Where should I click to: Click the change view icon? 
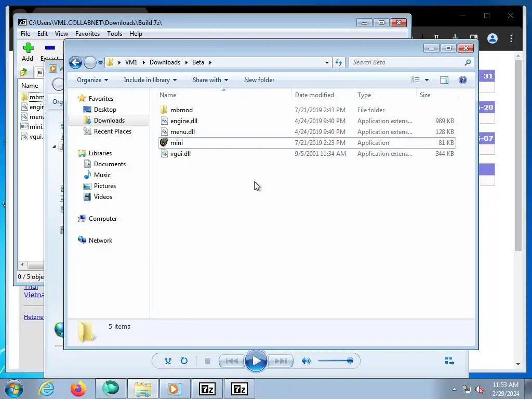point(416,80)
